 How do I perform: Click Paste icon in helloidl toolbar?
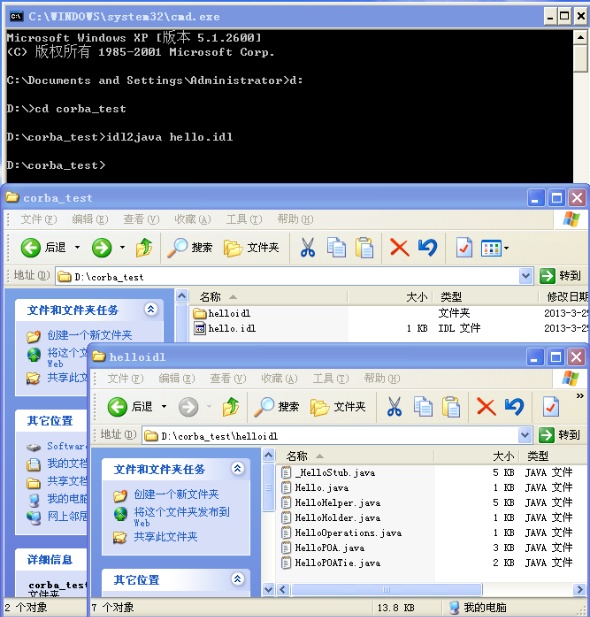451,406
